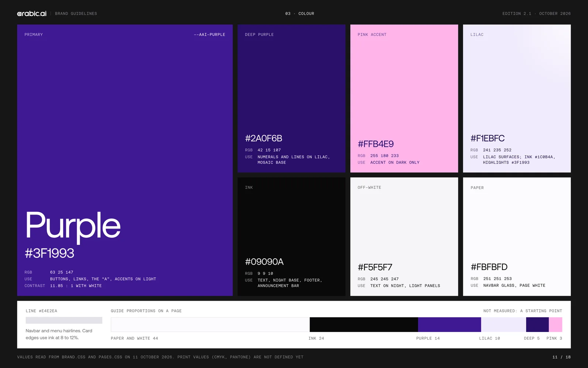
Task: Click the '11.85 : 1 WITH WHITE' contrast value
Action: (x=76, y=286)
